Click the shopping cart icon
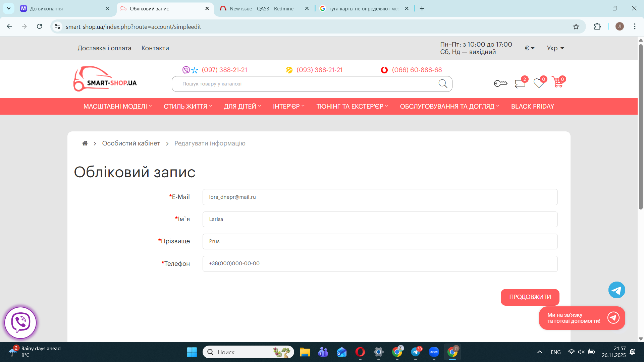The width and height of the screenshot is (644, 362). click(558, 82)
